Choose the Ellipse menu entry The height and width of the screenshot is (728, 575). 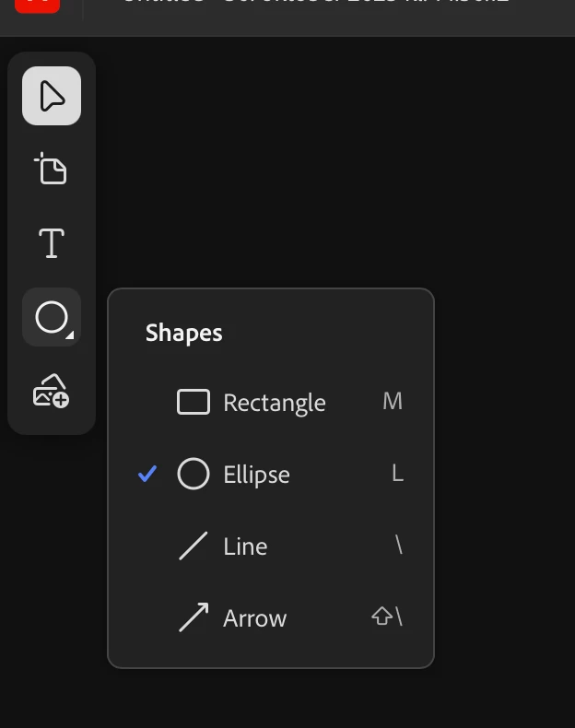point(256,475)
